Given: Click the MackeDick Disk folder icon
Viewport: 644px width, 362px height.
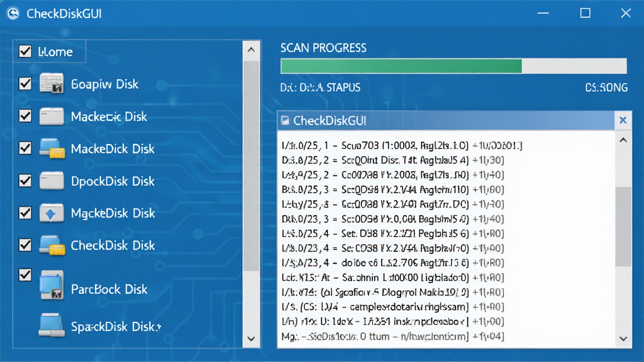Looking at the screenshot, I should pyautogui.click(x=52, y=148).
